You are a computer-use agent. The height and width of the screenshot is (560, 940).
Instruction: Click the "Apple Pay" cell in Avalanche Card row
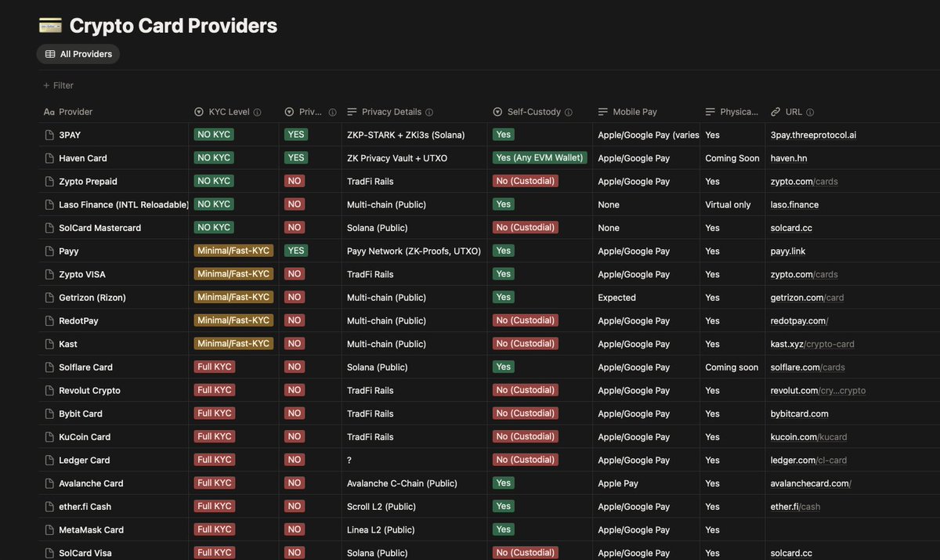coord(618,483)
